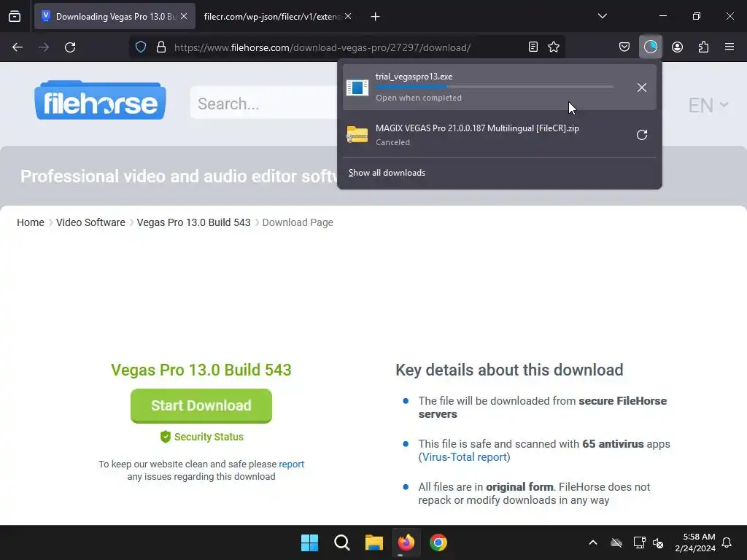The height and width of the screenshot is (560, 747).
Task: Select the MAGIX VEGAS Pro zip entry
Action: 499,135
